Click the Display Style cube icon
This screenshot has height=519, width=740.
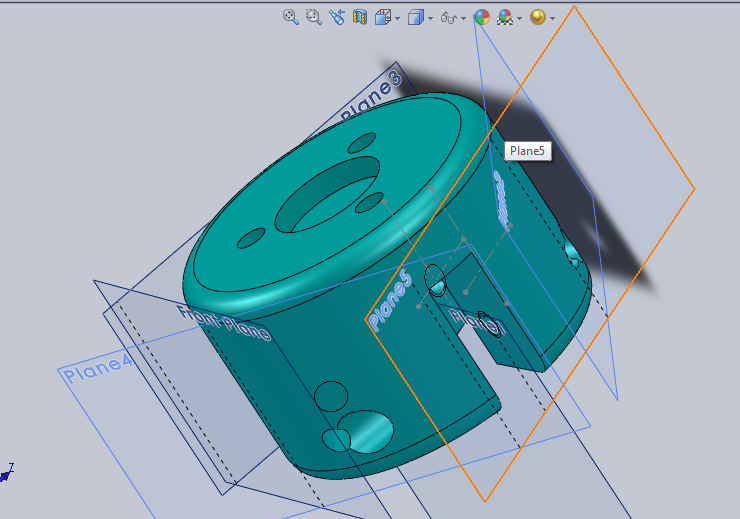click(x=416, y=17)
